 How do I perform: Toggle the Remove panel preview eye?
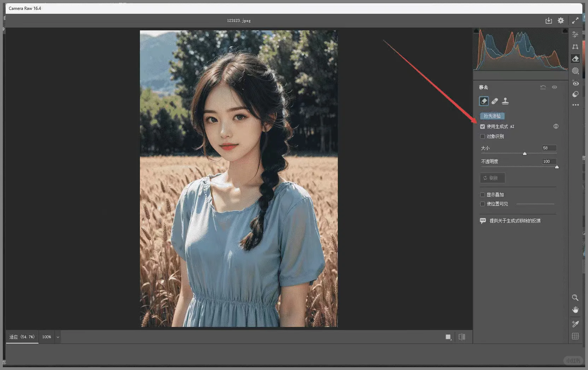[x=554, y=87]
